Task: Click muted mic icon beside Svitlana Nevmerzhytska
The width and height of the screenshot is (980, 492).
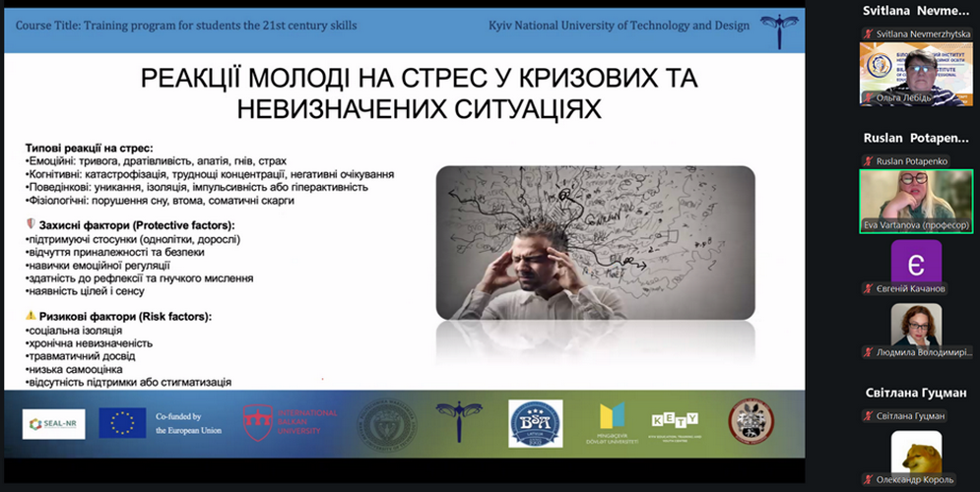Action: point(868,33)
